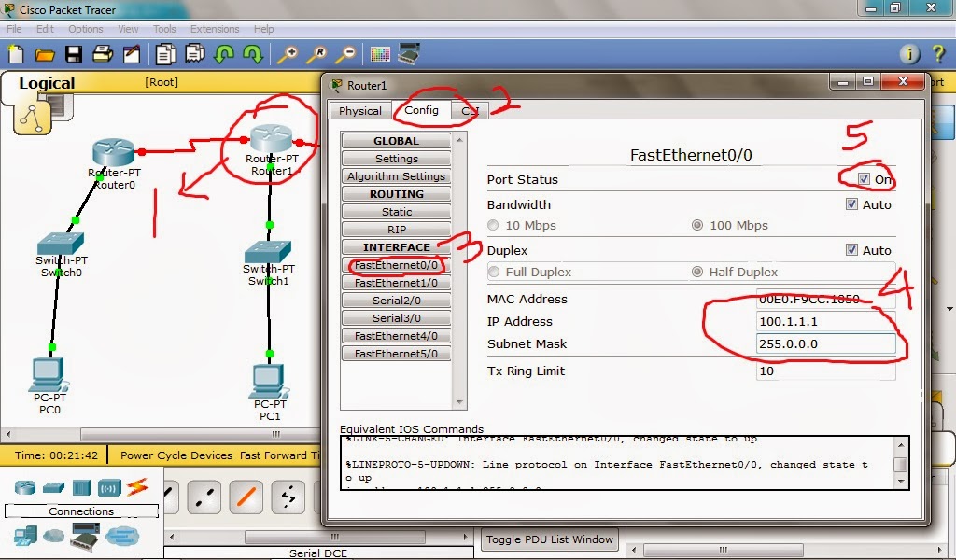Open the Custom Devices Dialog toolbar icon
The height and width of the screenshot is (560, 956).
(x=409, y=53)
